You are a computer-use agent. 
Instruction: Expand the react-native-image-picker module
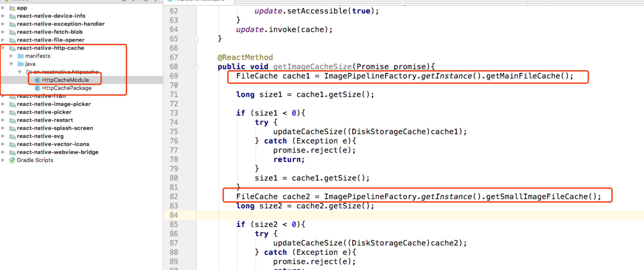click(3, 104)
